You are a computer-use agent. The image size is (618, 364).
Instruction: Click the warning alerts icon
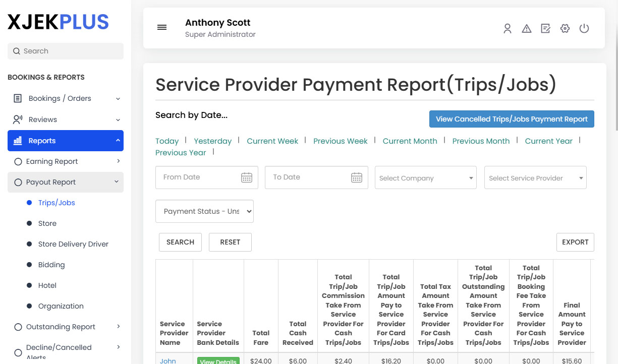[527, 29]
